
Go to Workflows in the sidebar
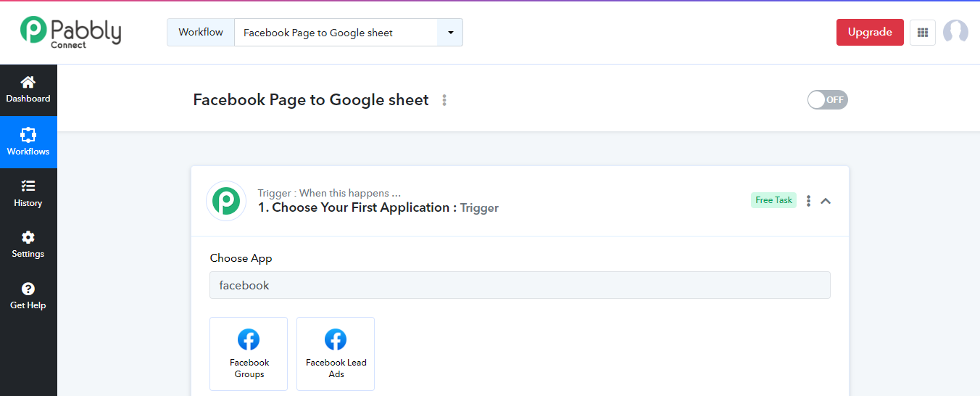click(28, 142)
